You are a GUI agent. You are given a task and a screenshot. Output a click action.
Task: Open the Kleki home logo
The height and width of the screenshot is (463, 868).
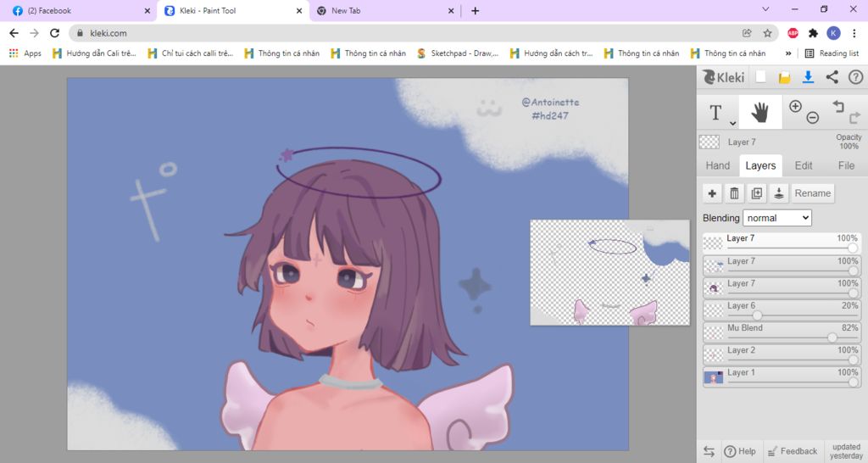tap(724, 77)
